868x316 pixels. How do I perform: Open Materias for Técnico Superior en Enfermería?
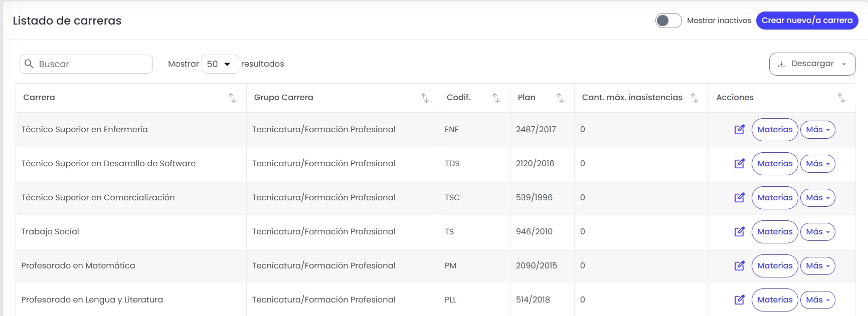[x=775, y=130]
